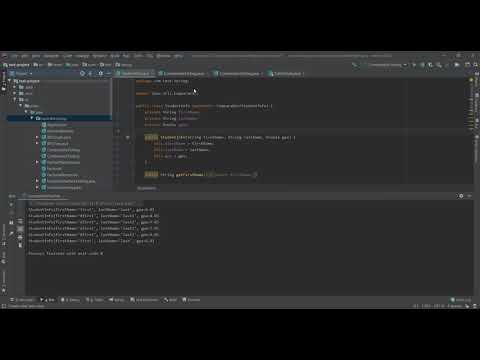Toggle the read-only lock icon in status bar
The height and width of the screenshot is (360, 480).
point(467,306)
